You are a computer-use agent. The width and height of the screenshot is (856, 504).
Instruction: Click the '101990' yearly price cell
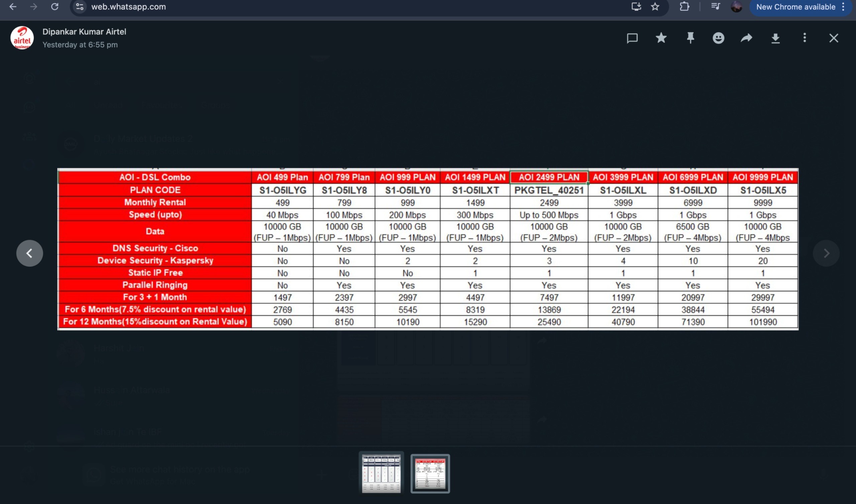point(763,322)
